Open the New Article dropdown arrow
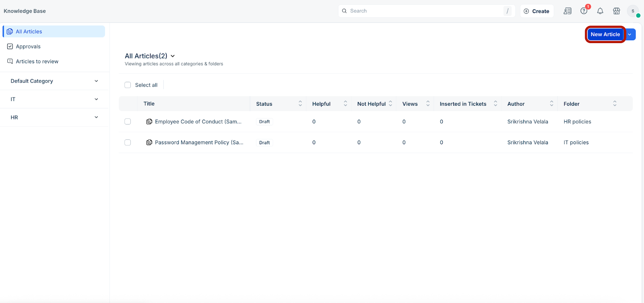 (630, 35)
